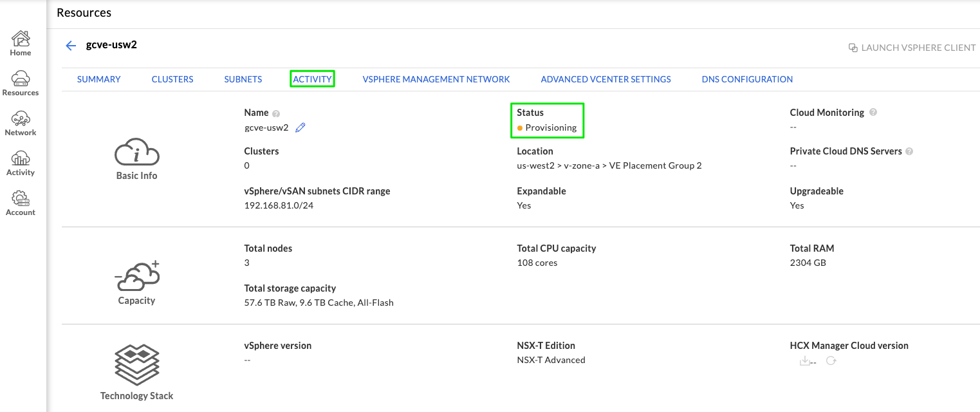Open Network in the left sidebar
The height and width of the screenshot is (412, 980).
21,124
